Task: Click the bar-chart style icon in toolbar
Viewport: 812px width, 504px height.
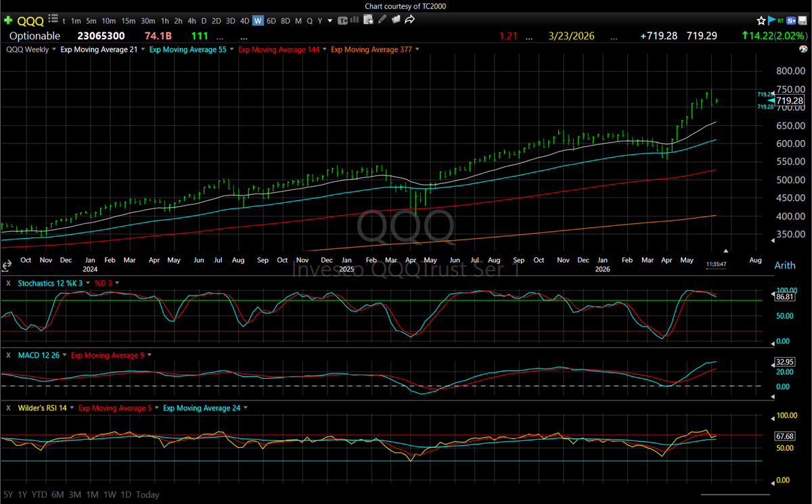Action: (x=355, y=20)
